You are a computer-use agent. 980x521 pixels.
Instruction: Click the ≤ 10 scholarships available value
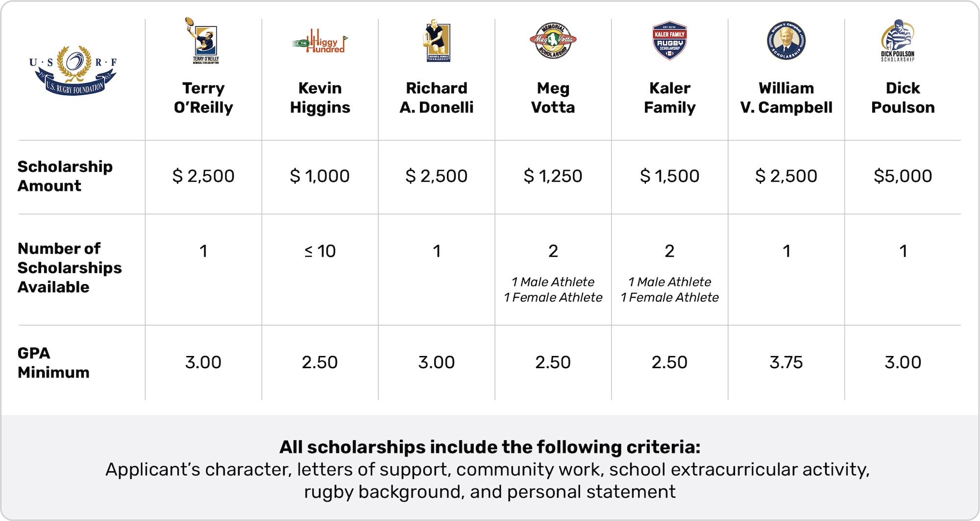point(320,251)
